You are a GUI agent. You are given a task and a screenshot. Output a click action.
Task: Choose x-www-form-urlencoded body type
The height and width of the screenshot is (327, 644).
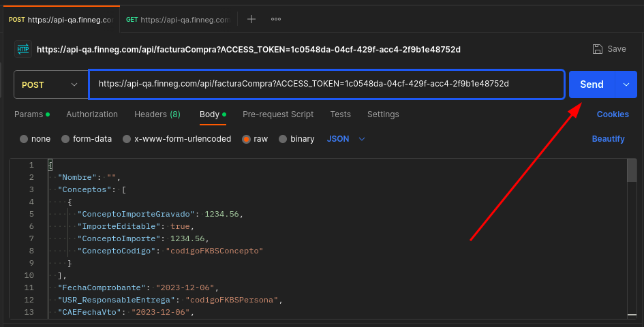point(127,139)
